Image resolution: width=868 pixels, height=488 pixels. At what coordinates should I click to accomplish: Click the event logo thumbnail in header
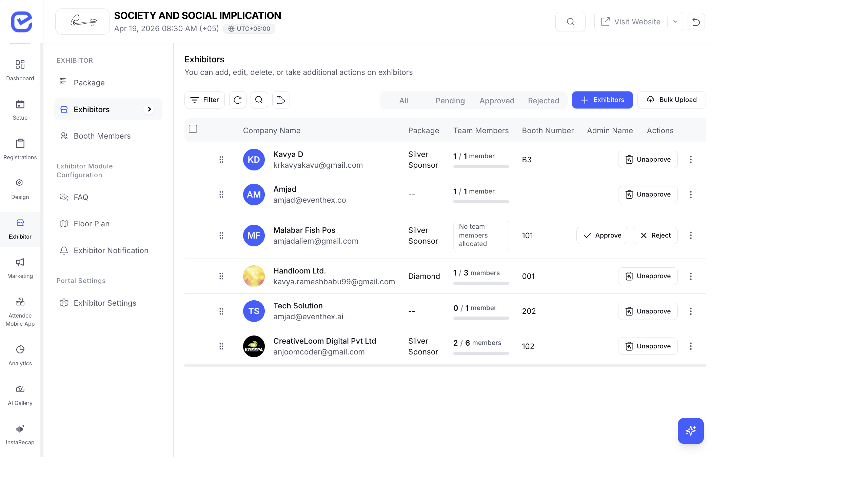coord(82,22)
